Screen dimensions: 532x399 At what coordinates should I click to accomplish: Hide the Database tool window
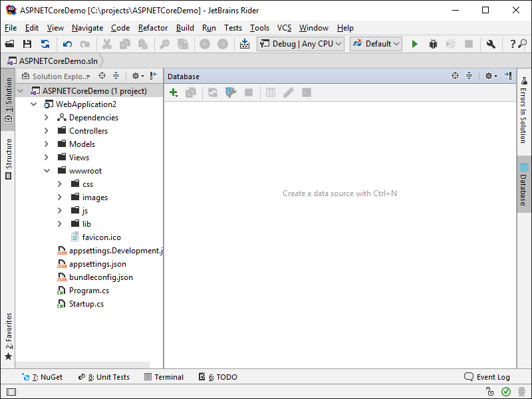508,75
